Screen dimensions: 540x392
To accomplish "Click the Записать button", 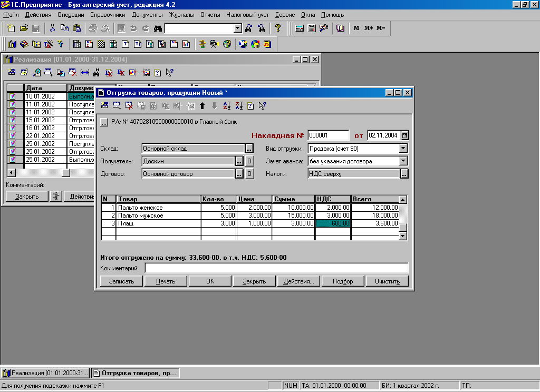I will click(x=121, y=281).
